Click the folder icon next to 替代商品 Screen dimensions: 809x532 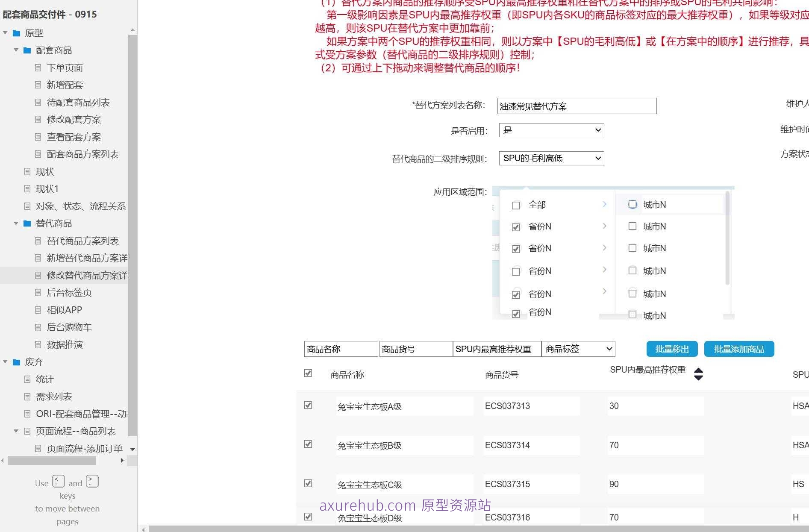(27, 223)
